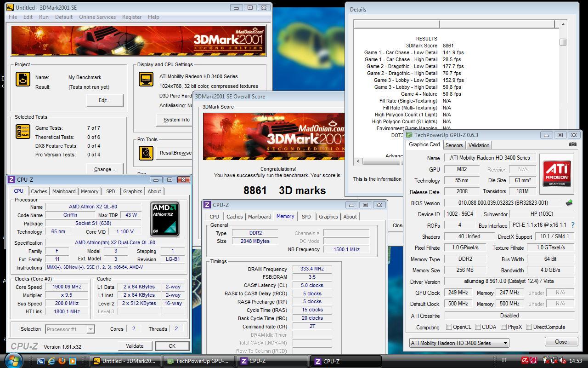Open the Run menu in 3DMark2001
The height and width of the screenshot is (368, 588).
click(x=44, y=17)
